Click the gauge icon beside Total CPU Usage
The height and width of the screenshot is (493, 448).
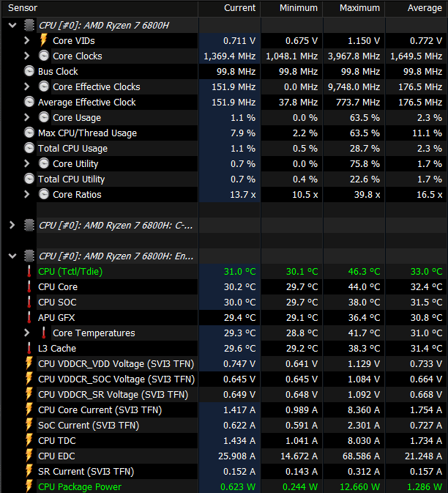[29, 149]
